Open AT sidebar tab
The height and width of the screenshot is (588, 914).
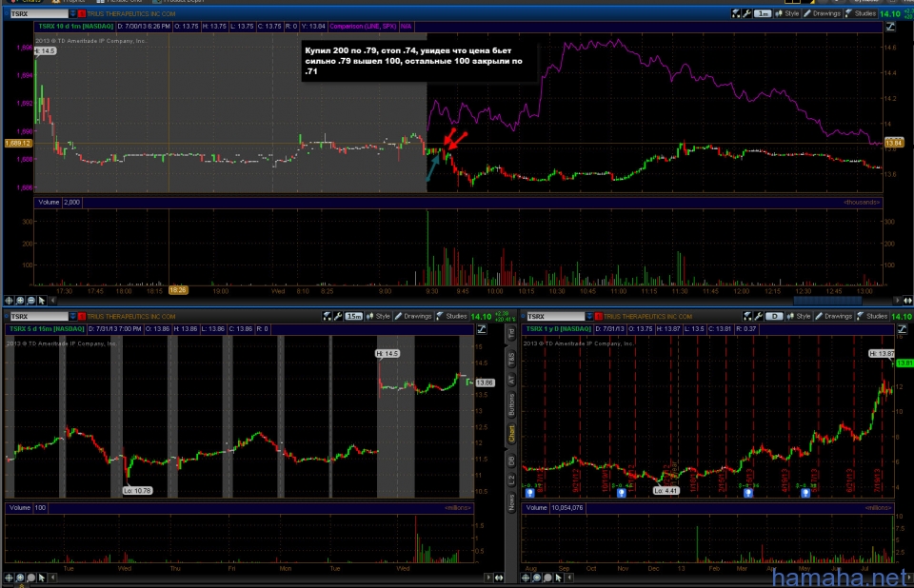511,381
